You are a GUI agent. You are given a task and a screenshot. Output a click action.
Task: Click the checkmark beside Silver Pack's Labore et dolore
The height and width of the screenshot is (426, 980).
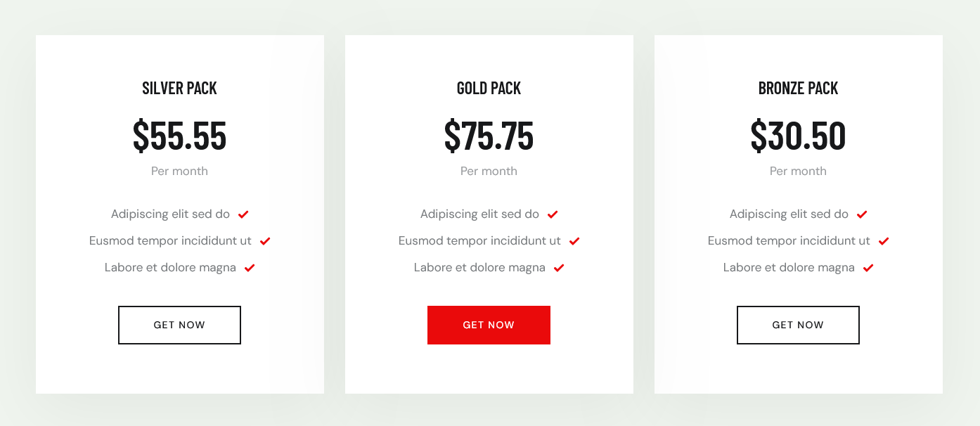click(250, 268)
